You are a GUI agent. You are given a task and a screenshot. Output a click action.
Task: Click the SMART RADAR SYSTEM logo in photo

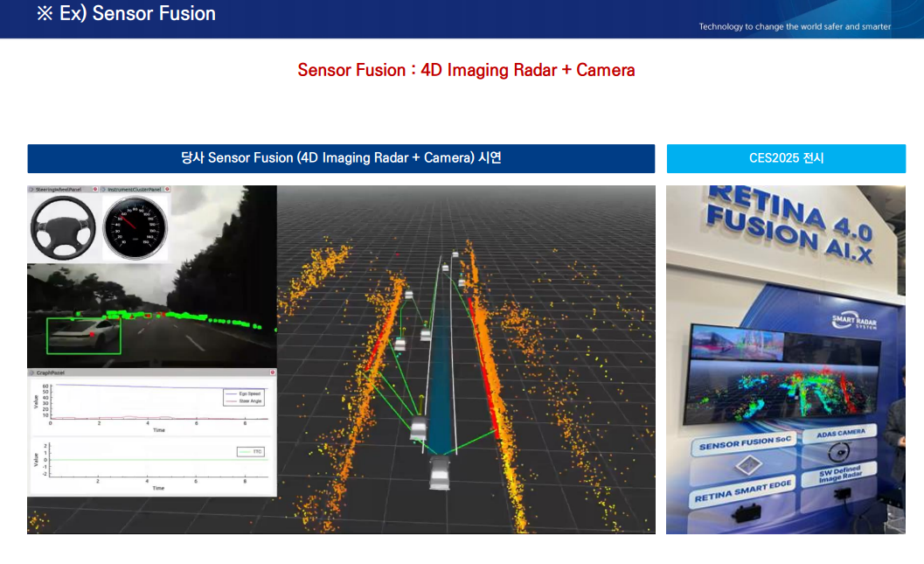(x=854, y=322)
